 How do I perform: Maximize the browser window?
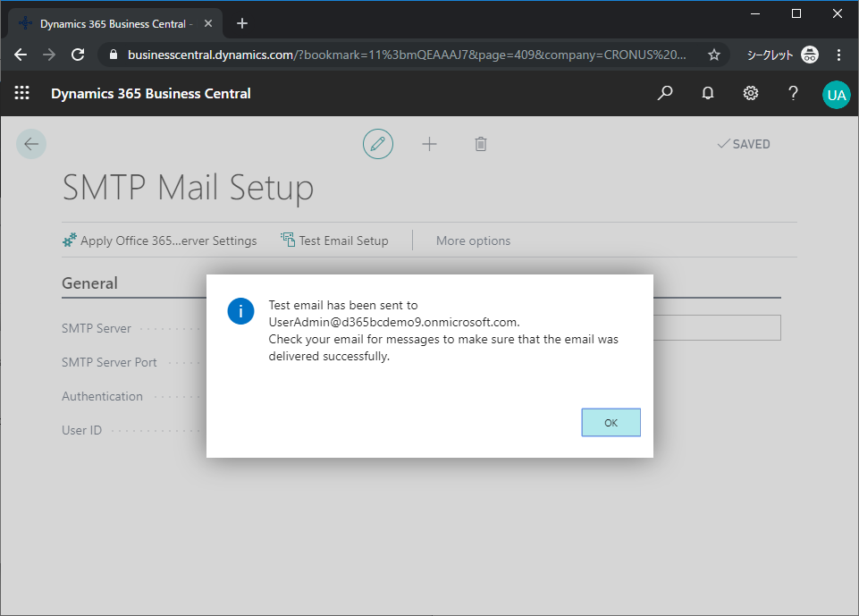click(796, 13)
